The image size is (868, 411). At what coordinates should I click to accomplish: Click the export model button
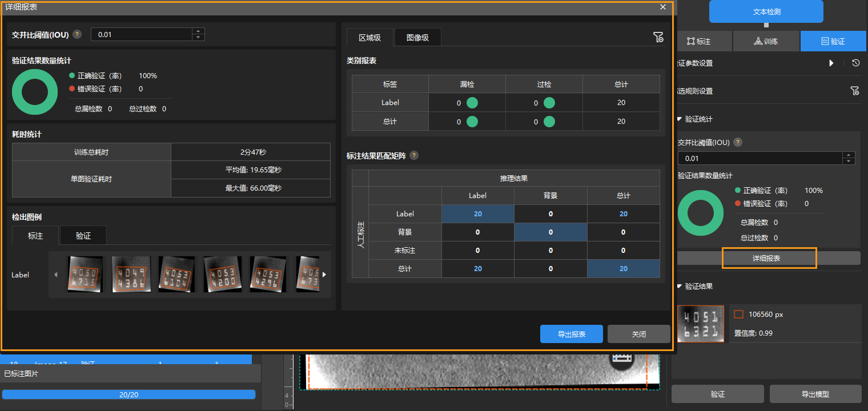(815, 394)
